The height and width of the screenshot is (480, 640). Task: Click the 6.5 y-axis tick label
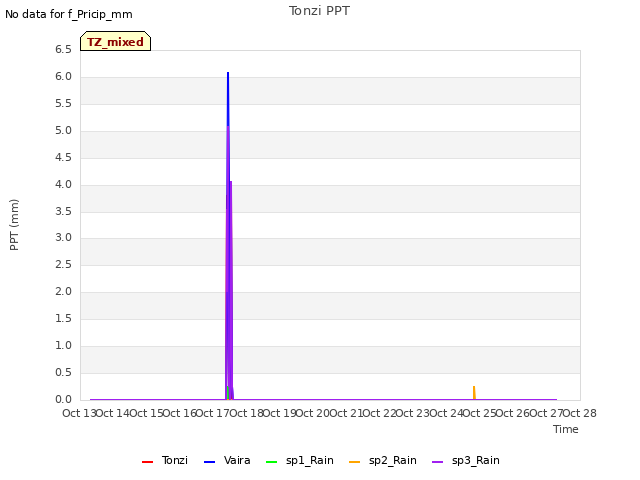[x=63, y=50]
